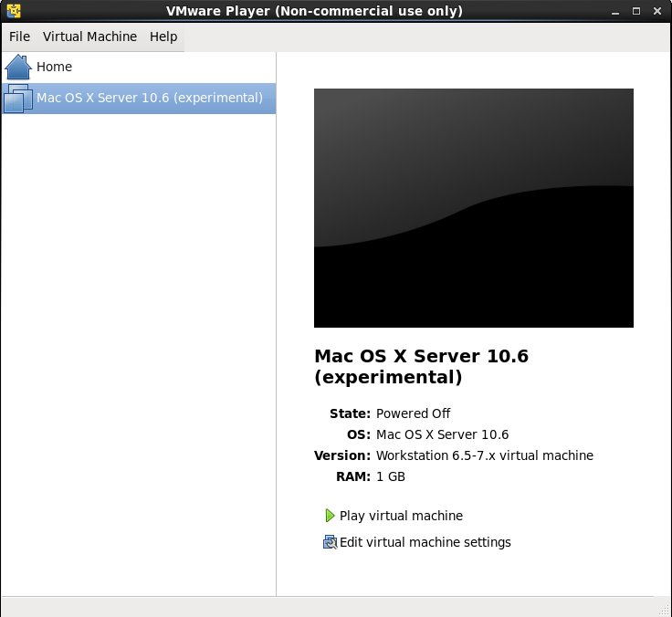Select Mac OS X Server 10.6 (experimental) entry

pyautogui.click(x=139, y=99)
